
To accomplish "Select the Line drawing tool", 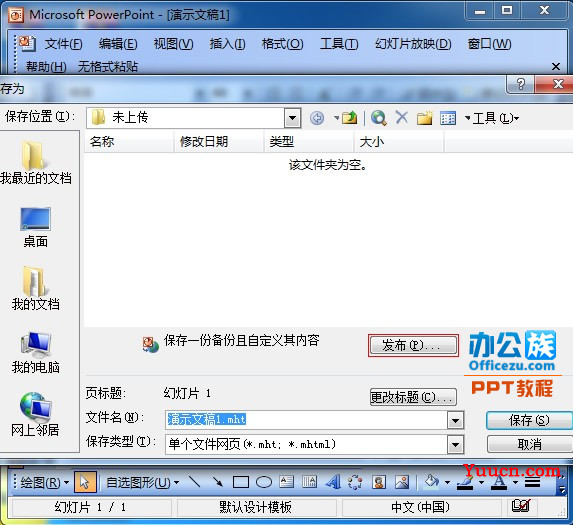I will (194, 482).
